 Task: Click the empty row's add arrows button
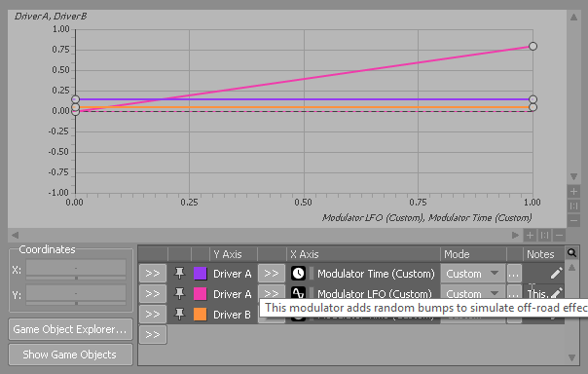coord(153,334)
